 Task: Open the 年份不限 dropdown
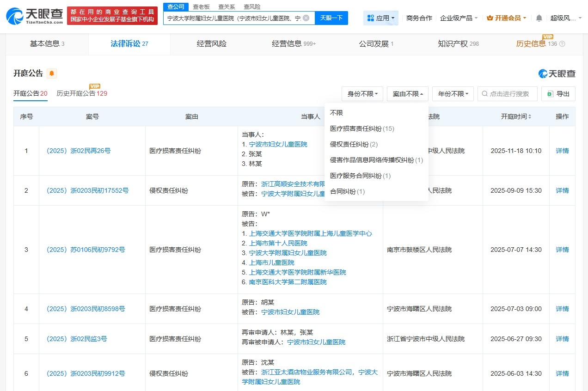coord(453,93)
